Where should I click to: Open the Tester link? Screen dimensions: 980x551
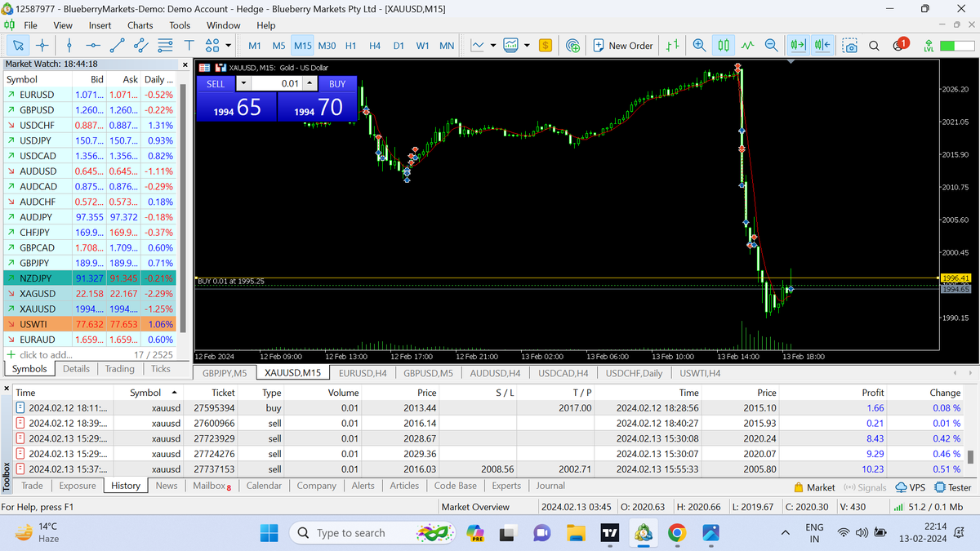click(x=953, y=487)
